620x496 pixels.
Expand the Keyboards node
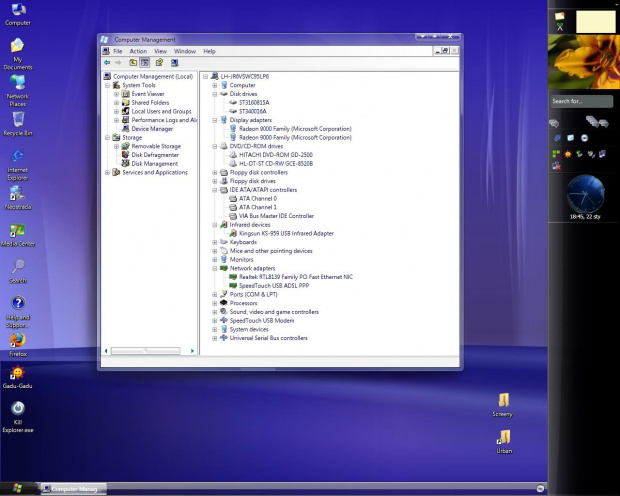coord(215,242)
